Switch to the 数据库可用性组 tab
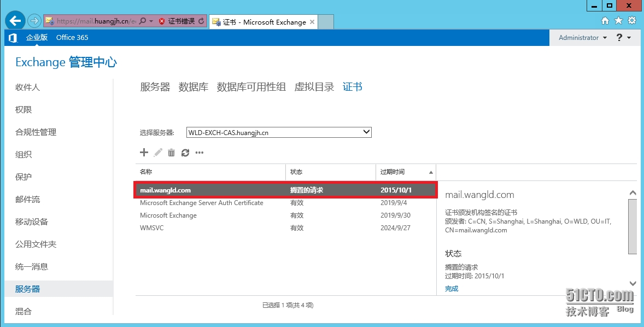Viewport: 644px width, 327px height. pyautogui.click(x=251, y=87)
